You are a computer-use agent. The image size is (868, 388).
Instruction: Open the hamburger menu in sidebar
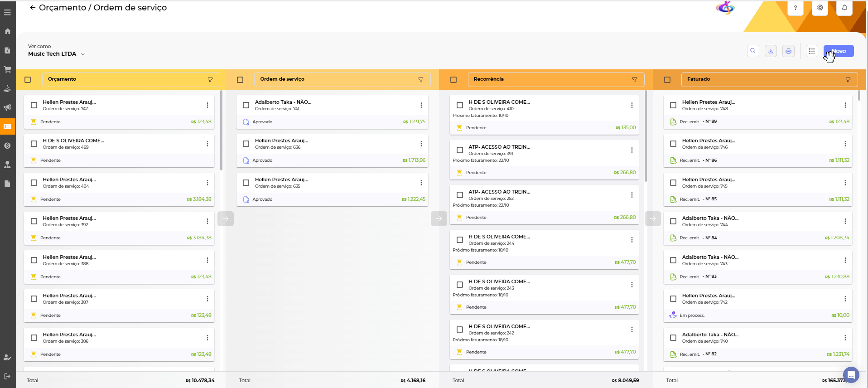[x=8, y=12]
